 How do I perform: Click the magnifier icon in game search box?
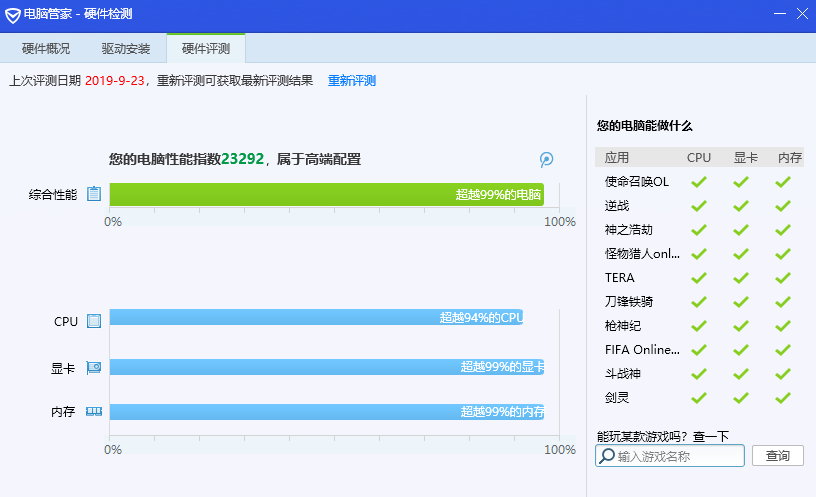(x=606, y=456)
